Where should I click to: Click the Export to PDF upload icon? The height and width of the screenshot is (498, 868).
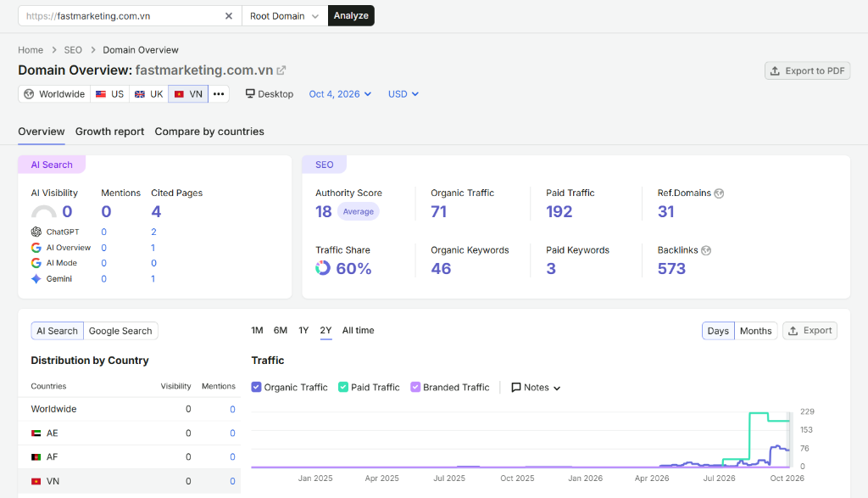pos(775,71)
